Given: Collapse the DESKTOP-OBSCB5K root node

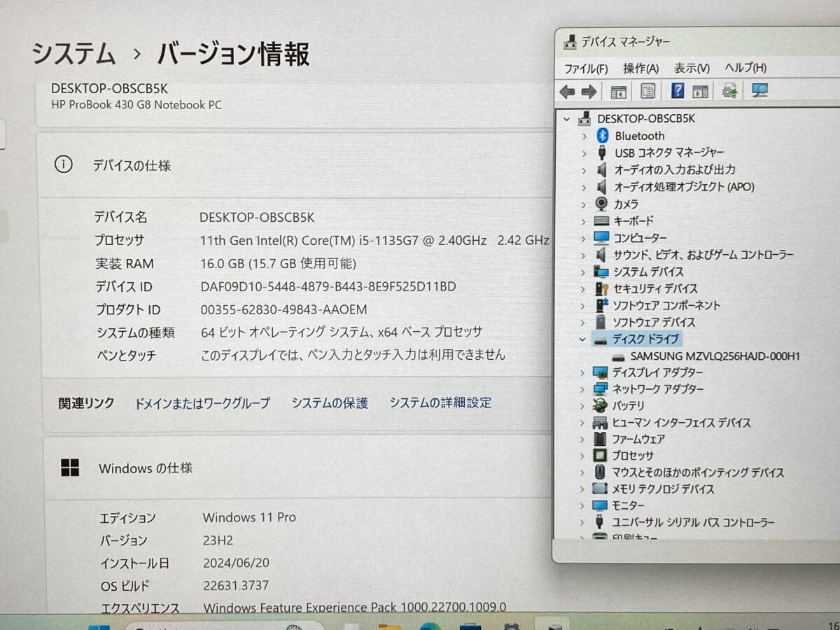Looking at the screenshot, I should pos(567,119).
